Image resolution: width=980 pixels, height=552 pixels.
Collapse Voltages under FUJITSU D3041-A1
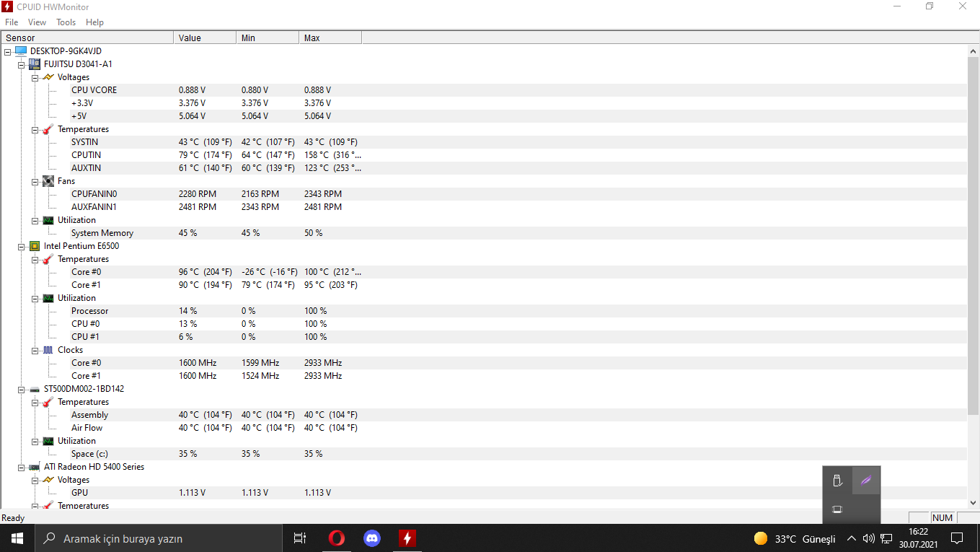click(x=35, y=78)
